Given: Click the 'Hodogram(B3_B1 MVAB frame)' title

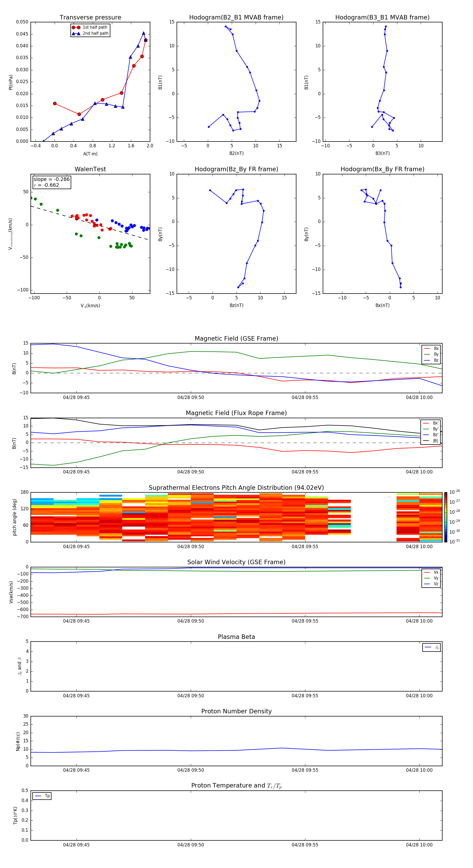Looking at the screenshot, I should tap(382, 18).
